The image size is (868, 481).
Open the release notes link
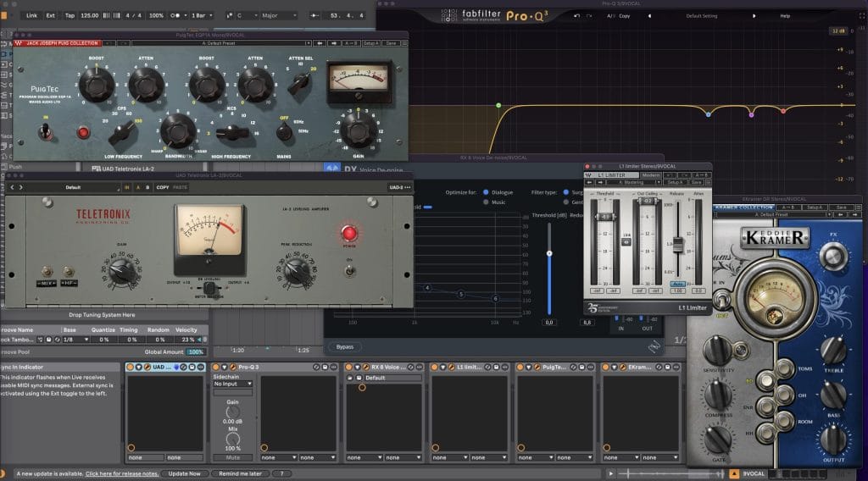[x=121, y=473]
